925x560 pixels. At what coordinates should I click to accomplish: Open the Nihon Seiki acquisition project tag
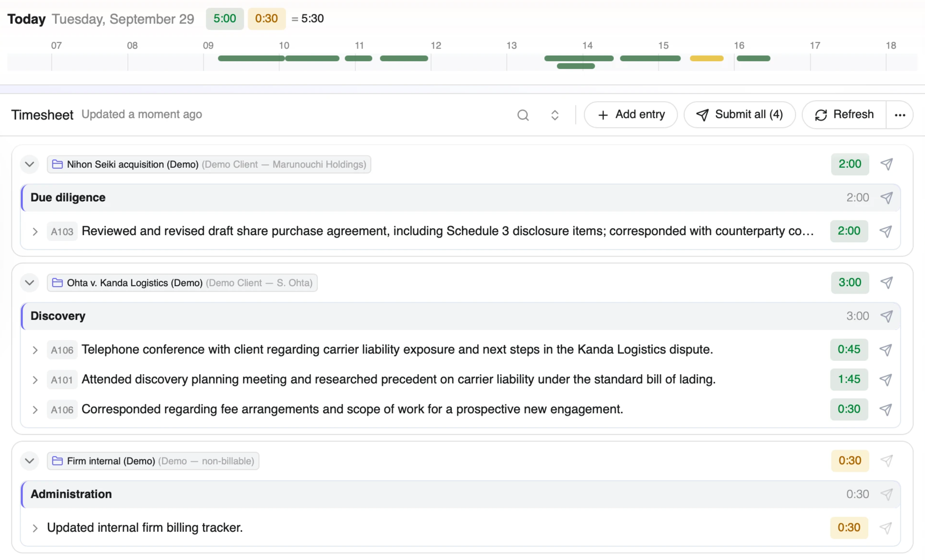click(209, 164)
